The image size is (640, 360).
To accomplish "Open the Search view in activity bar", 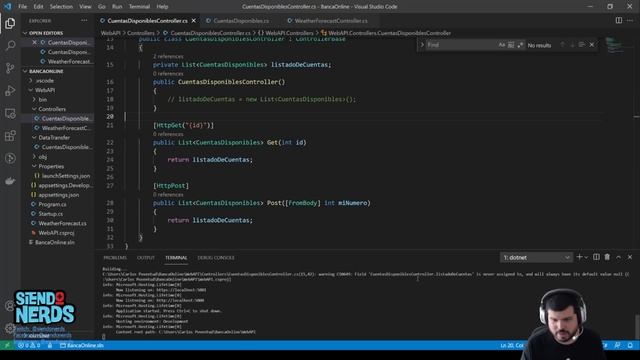I will coord(10,45).
